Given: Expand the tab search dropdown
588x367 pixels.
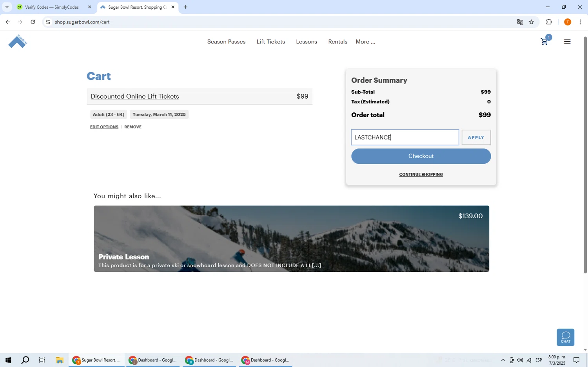Looking at the screenshot, I should pos(7,7).
